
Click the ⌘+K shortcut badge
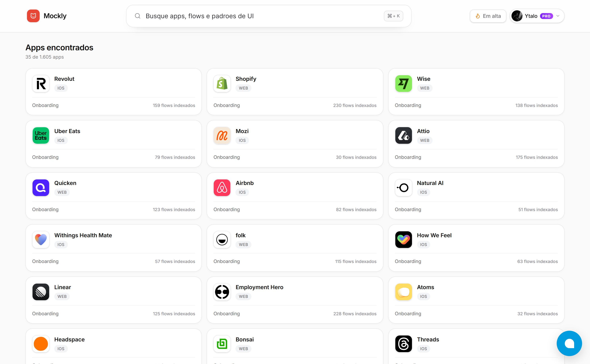pyautogui.click(x=393, y=16)
